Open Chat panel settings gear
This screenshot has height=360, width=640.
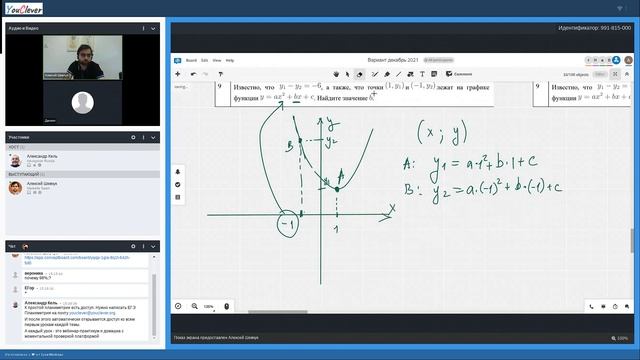(133, 247)
